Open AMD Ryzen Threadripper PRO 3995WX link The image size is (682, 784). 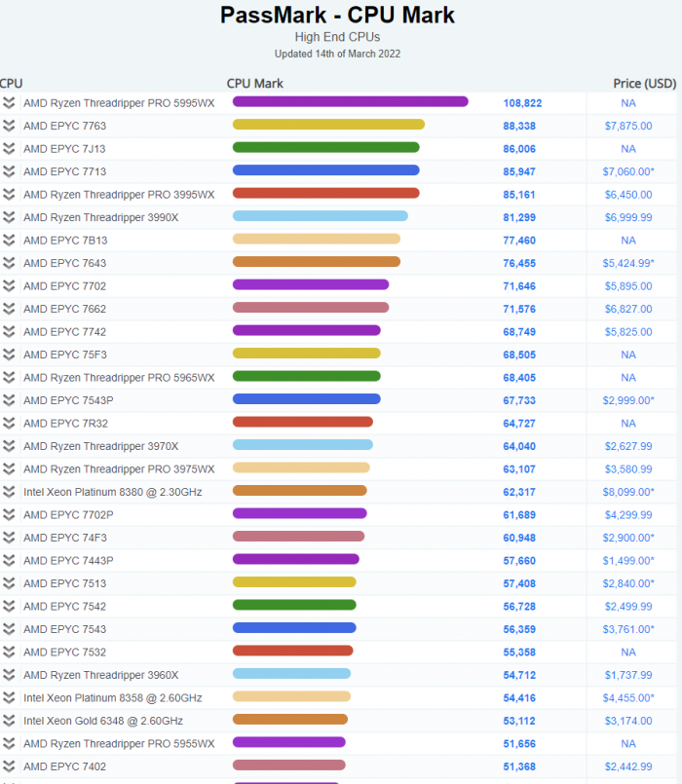point(119,194)
